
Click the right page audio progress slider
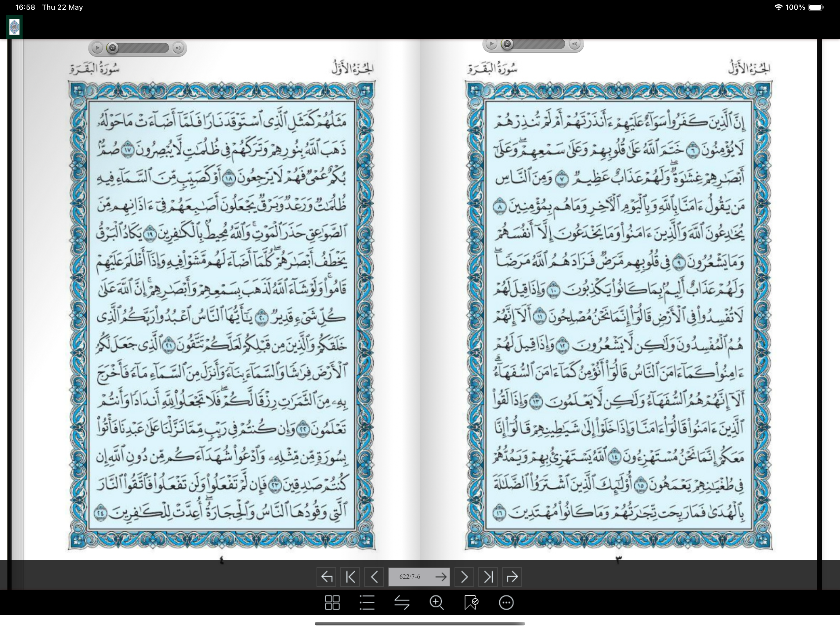tap(533, 44)
